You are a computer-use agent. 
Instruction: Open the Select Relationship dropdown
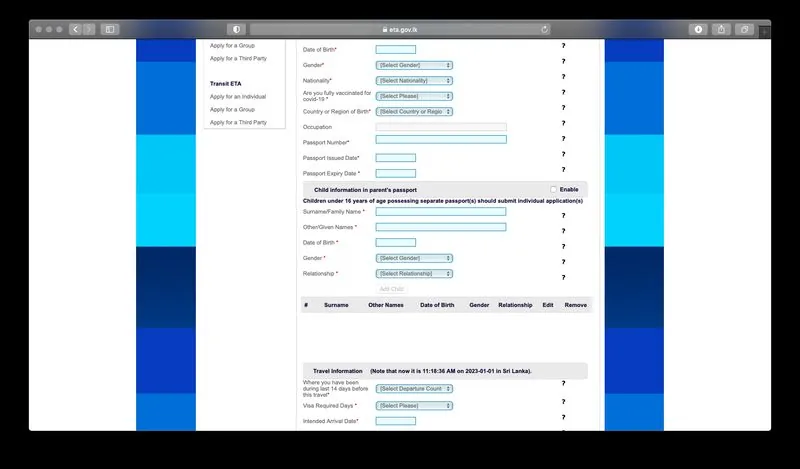click(414, 273)
